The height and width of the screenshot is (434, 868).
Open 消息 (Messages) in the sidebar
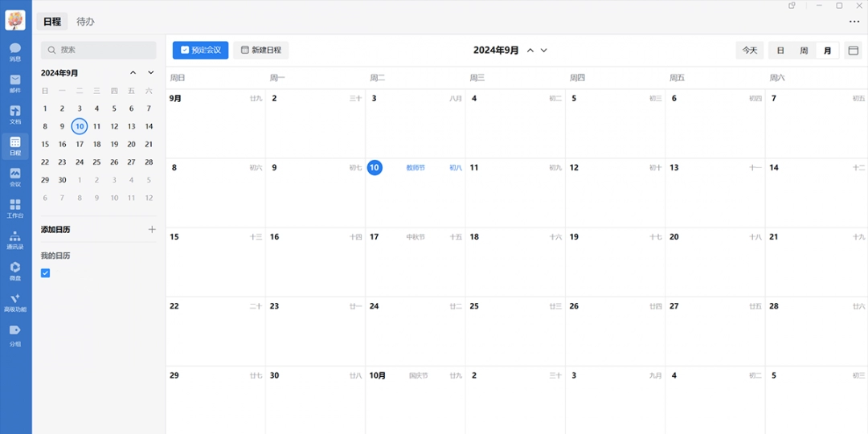pyautogui.click(x=15, y=51)
